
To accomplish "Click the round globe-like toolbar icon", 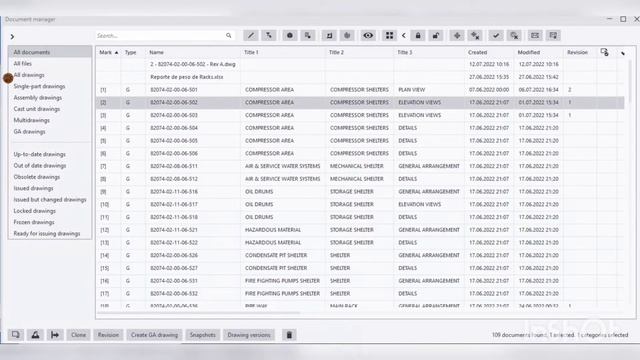I will click(x=347, y=36).
